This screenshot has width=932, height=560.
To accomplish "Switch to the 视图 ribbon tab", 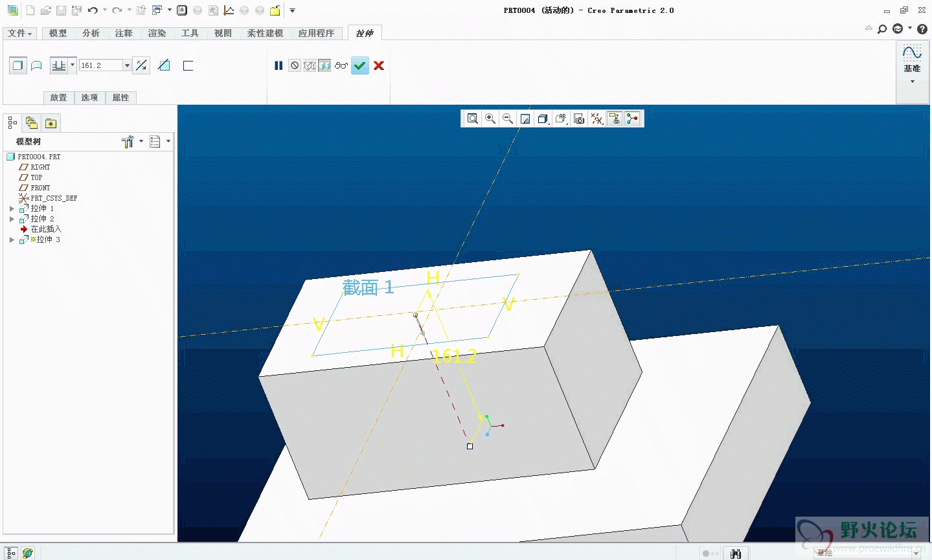I will pyautogui.click(x=223, y=33).
